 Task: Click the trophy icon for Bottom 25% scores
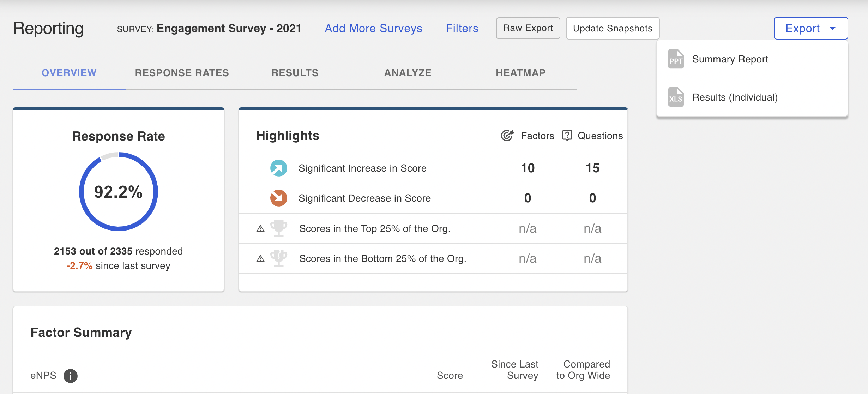(279, 258)
